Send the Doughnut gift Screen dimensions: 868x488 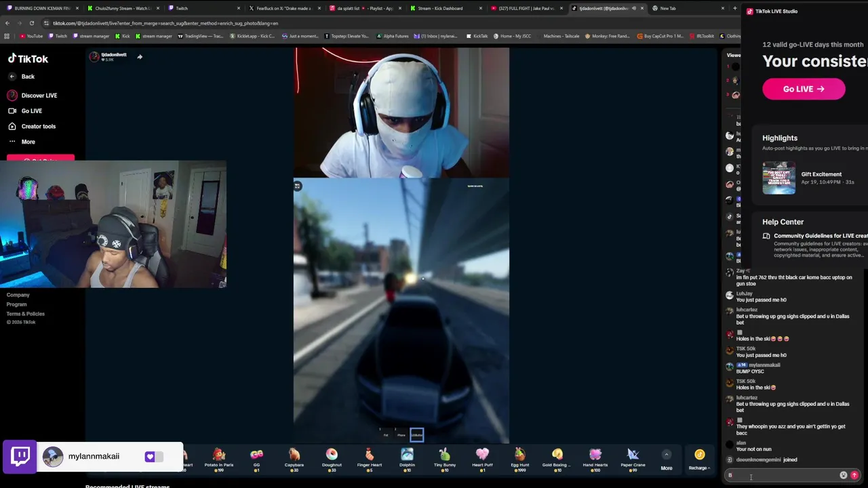click(x=332, y=458)
